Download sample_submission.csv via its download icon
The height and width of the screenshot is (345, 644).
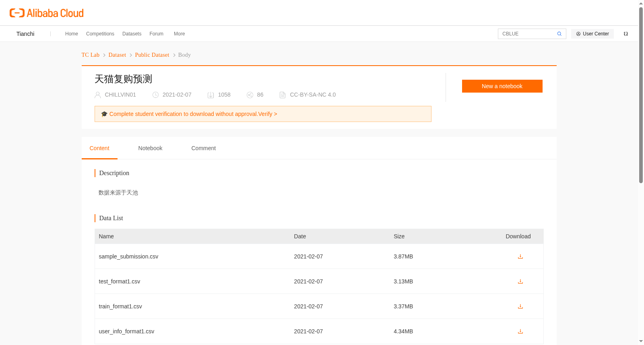tap(520, 256)
